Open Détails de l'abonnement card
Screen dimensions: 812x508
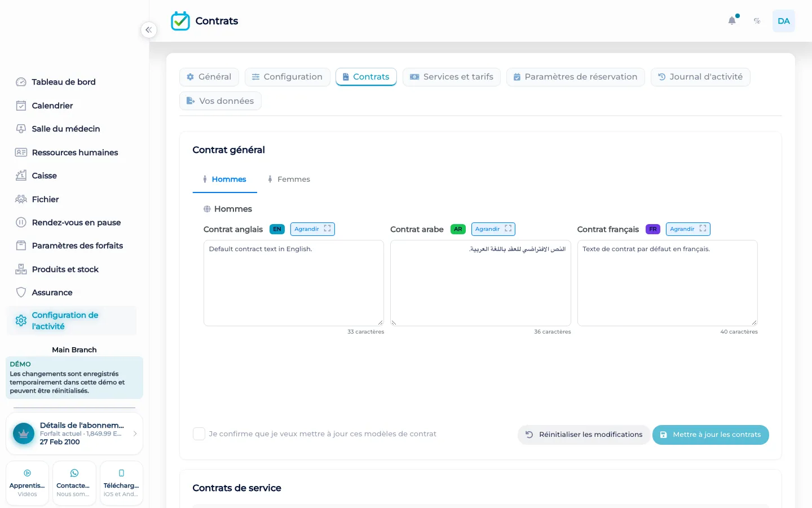click(x=74, y=433)
